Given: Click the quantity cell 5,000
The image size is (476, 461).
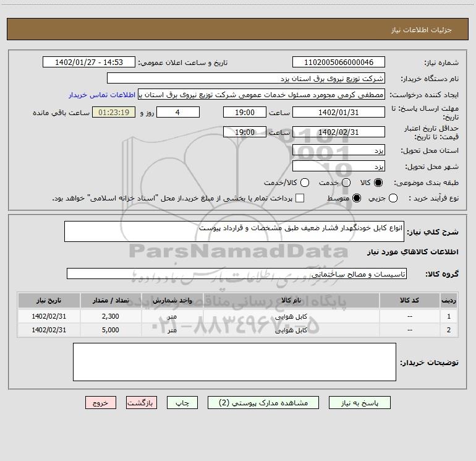Looking at the screenshot, I should (111, 330).
